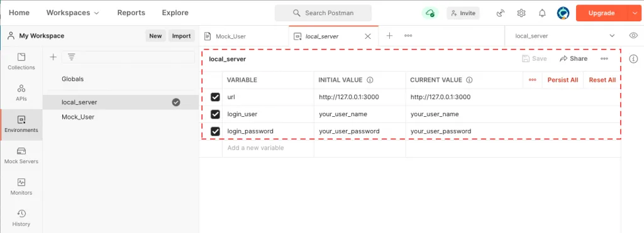Viewport: 644px width, 233px height.
Task: Open the user profile avatar
Action: pos(563,13)
